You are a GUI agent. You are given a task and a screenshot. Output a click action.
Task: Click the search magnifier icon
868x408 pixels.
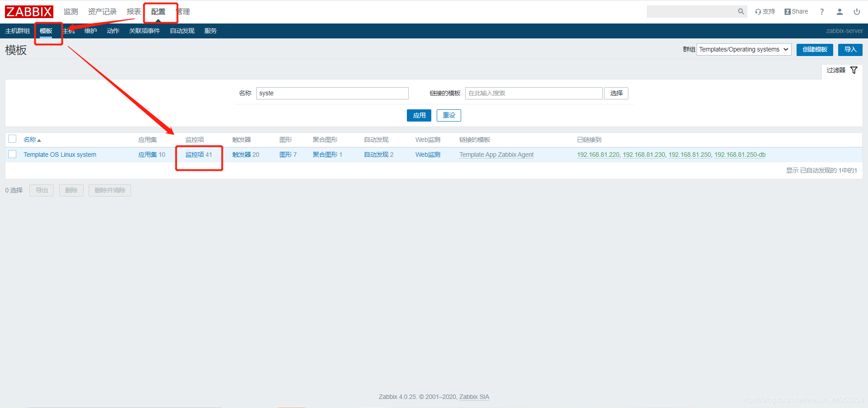point(741,12)
